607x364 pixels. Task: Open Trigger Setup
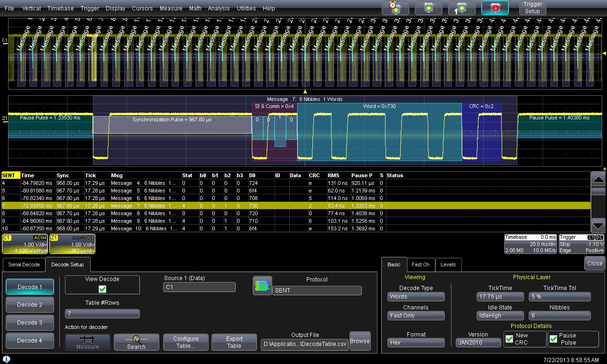click(532, 8)
